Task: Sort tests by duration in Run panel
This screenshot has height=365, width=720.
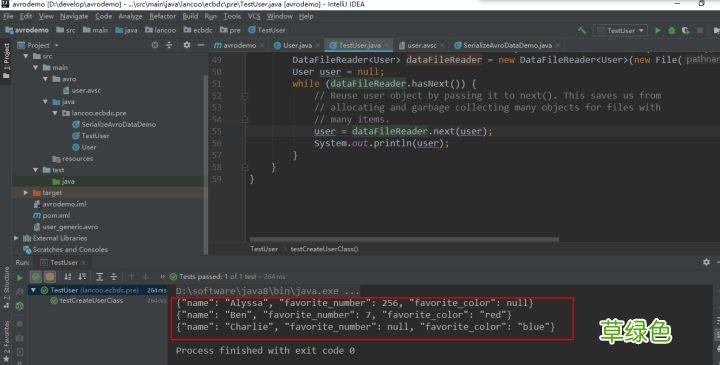Action: point(82,276)
